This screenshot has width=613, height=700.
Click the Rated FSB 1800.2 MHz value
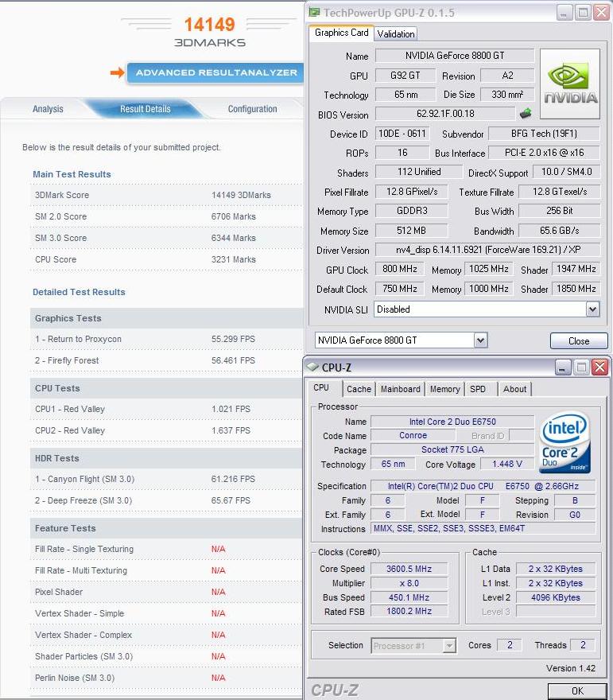(409, 611)
